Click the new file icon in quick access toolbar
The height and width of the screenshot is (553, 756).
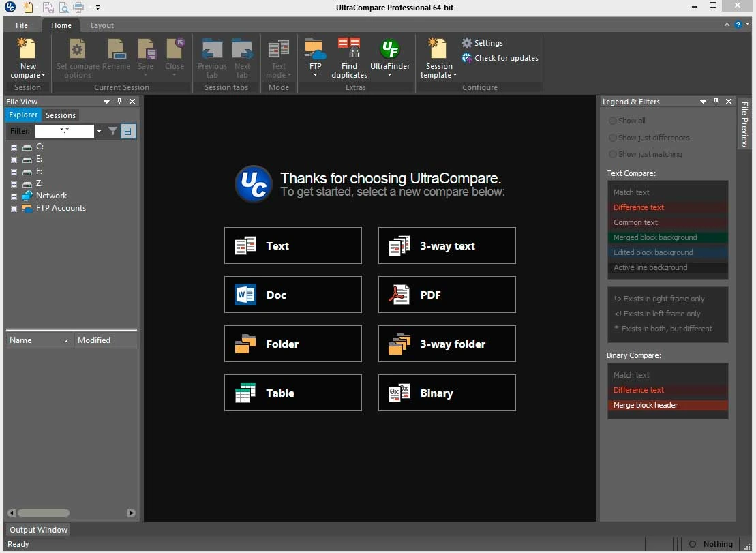[29, 8]
